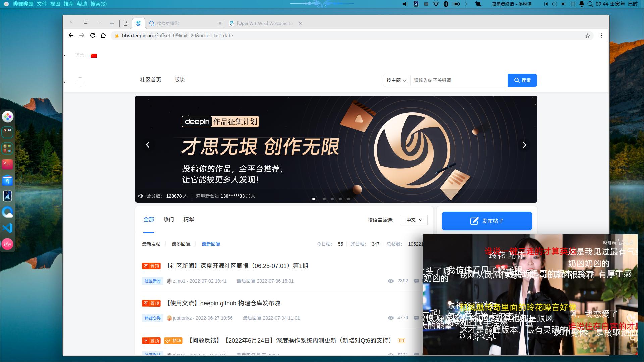
Task: Open Bluetooth settings from the top bar
Action: [x=446, y=4]
